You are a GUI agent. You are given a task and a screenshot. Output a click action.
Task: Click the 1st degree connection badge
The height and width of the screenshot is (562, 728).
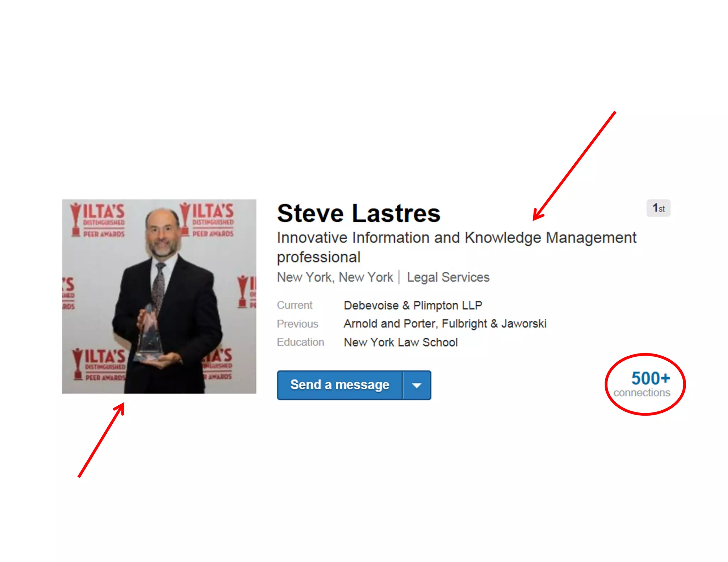(x=658, y=208)
